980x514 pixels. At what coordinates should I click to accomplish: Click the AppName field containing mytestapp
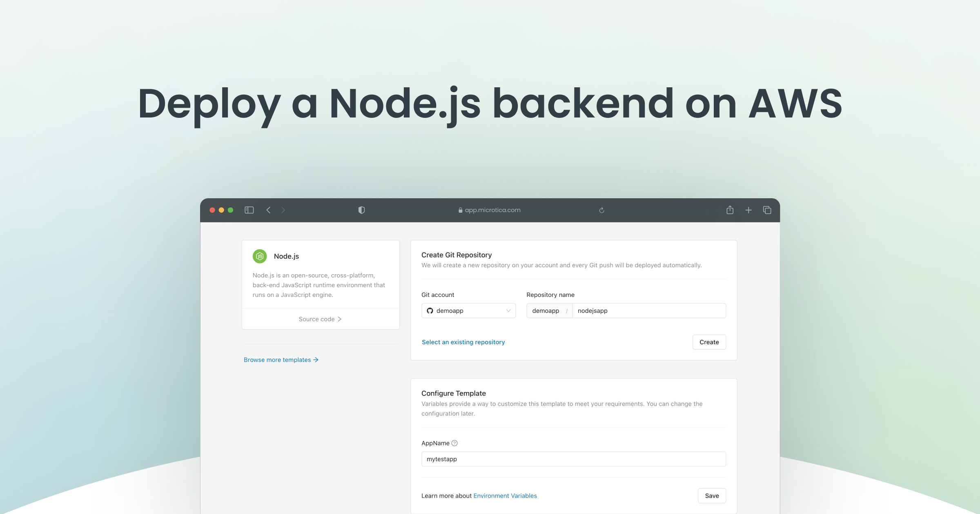573,459
